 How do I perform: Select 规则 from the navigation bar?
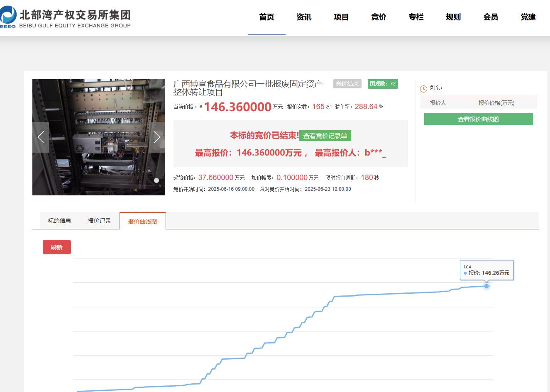pyautogui.click(x=453, y=17)
